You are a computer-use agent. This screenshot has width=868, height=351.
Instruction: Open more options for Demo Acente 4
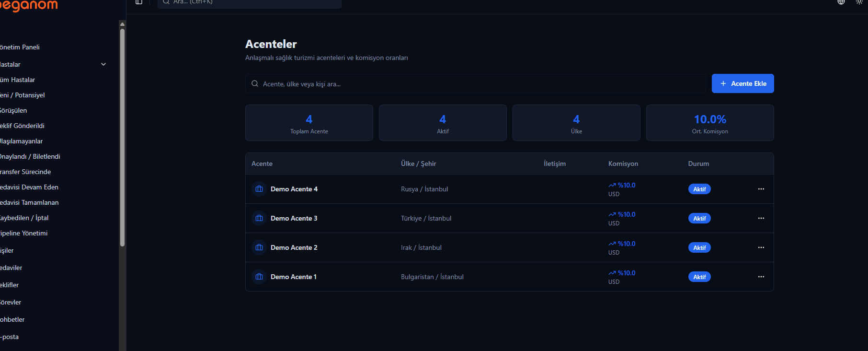tap(761, 189)
